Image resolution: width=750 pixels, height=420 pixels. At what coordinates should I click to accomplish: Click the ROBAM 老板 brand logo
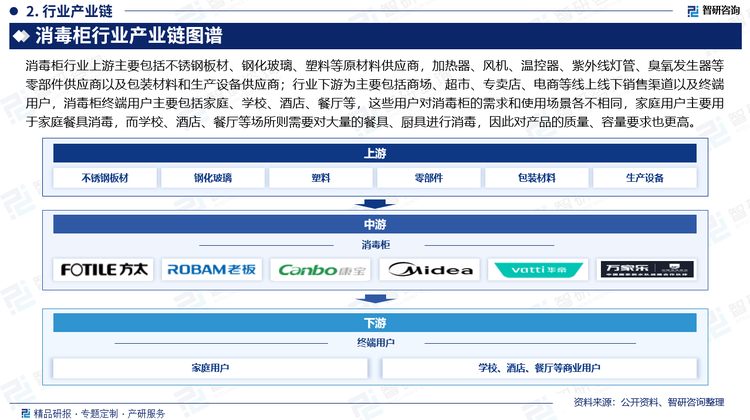212,270
